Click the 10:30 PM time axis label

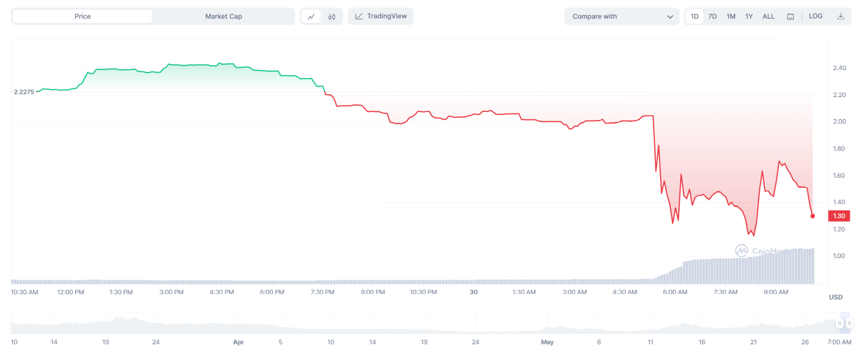(423, 292)
